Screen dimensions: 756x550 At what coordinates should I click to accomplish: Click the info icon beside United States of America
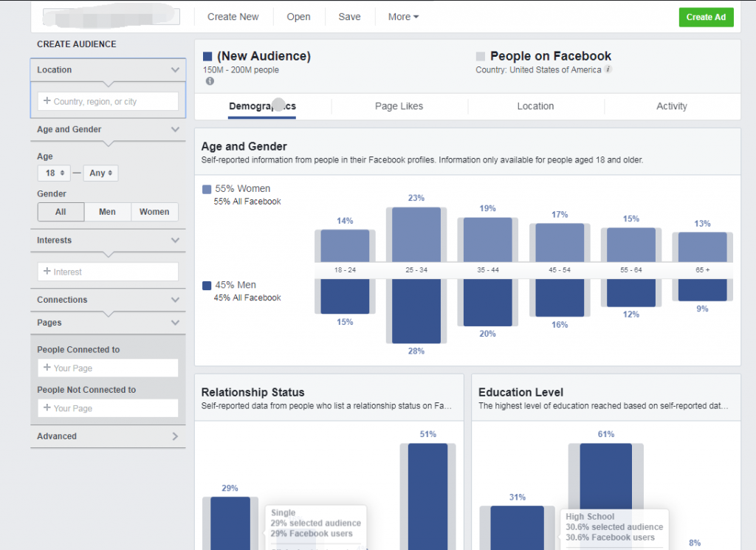tap(608, 69)
